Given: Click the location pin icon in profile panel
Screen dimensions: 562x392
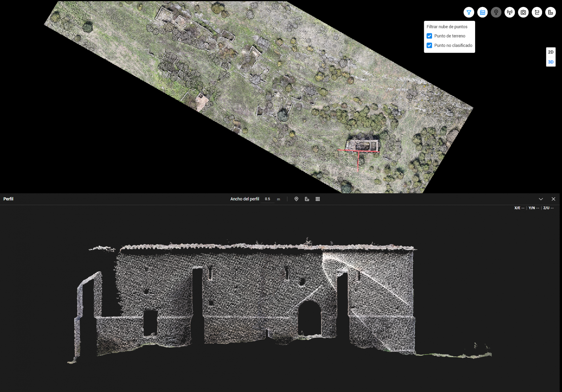Looking at the screenshot, I should pyautogui.click(x=296, y=199).
